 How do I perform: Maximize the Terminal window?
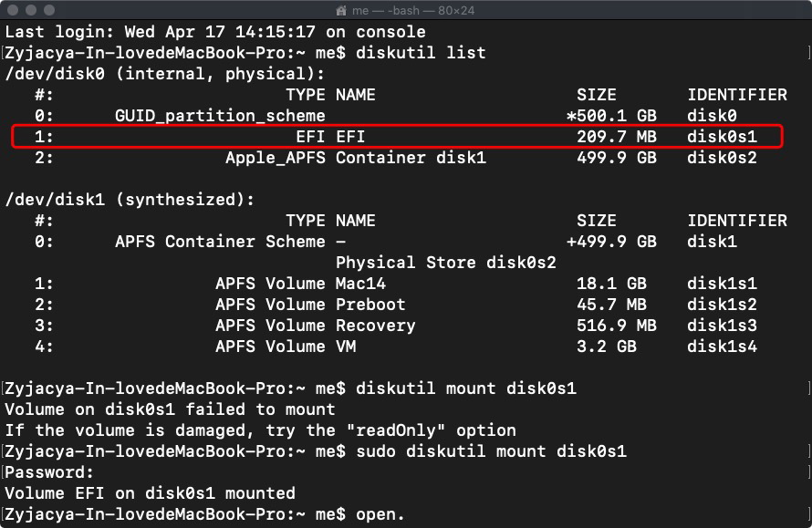pos(48,10)
